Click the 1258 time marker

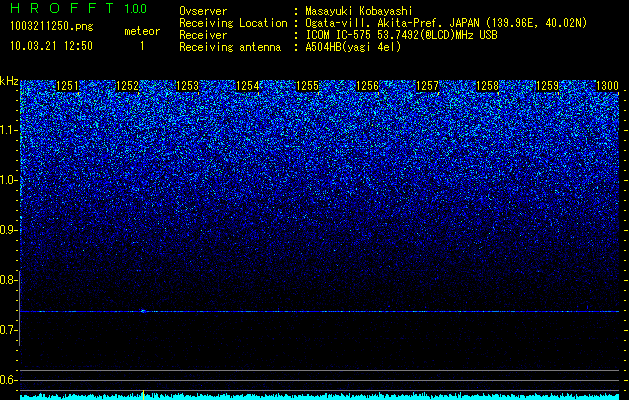(487, 86)
